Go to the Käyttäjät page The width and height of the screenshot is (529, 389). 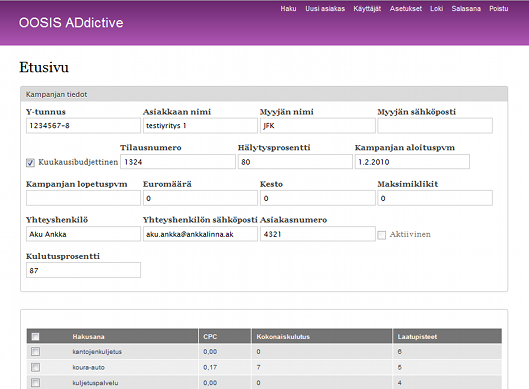[x=367, y=9]
